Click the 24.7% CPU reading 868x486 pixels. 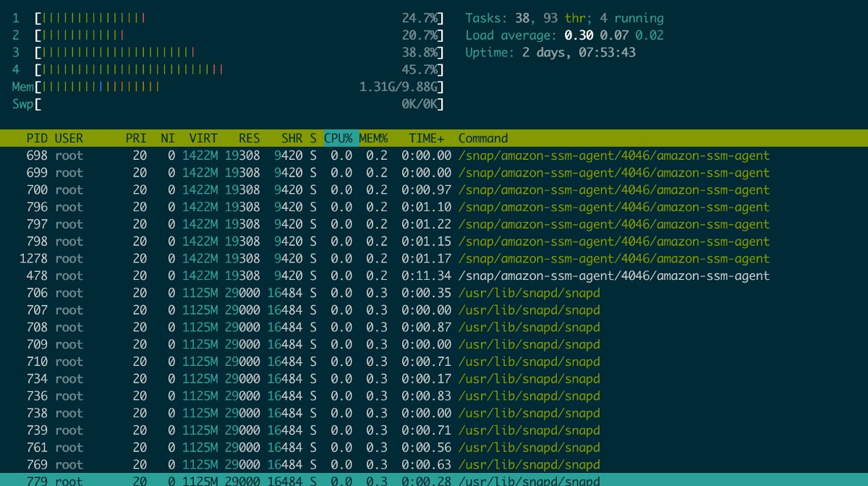(x=420, y=17)
